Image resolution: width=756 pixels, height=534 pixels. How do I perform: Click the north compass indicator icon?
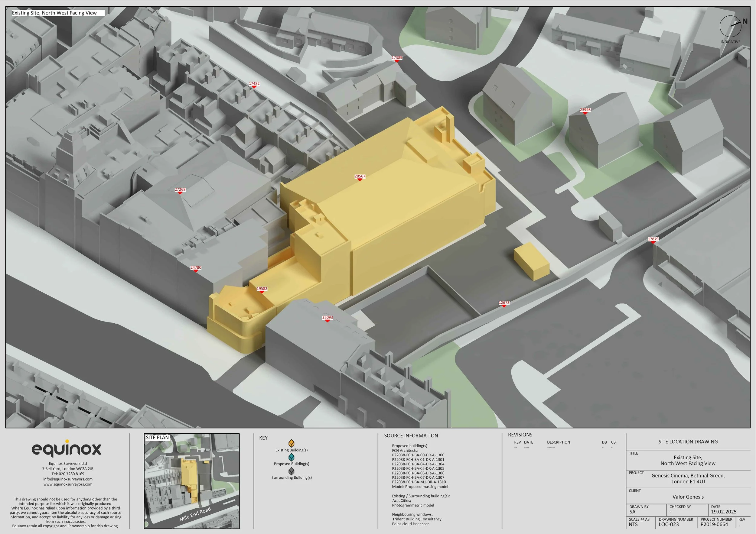(731, 27)
